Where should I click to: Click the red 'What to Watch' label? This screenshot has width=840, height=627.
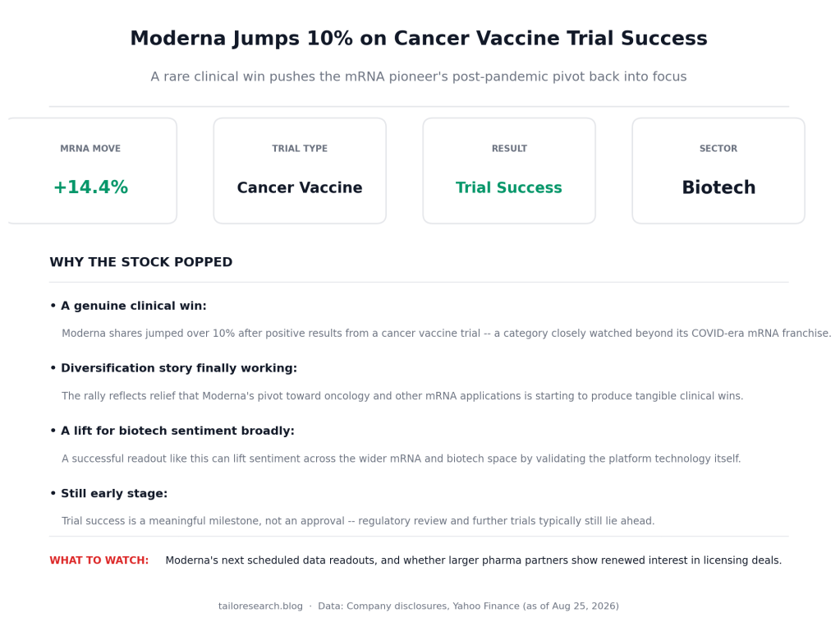coord(99,560)
